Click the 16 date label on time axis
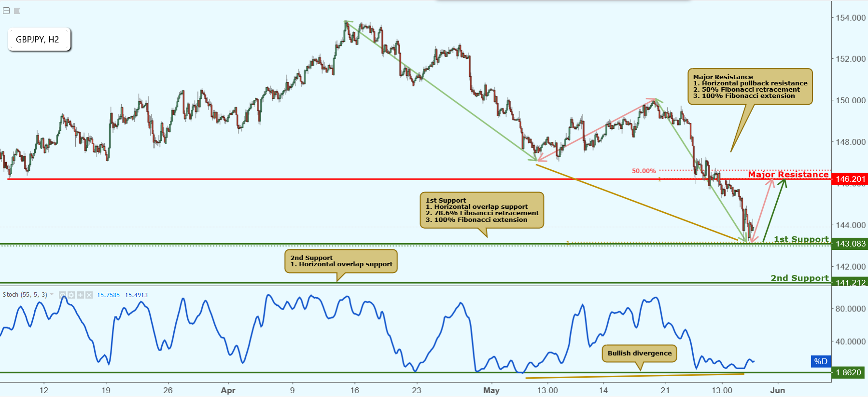The width and height of the screenshot is (868, 397). click(354, 390)
